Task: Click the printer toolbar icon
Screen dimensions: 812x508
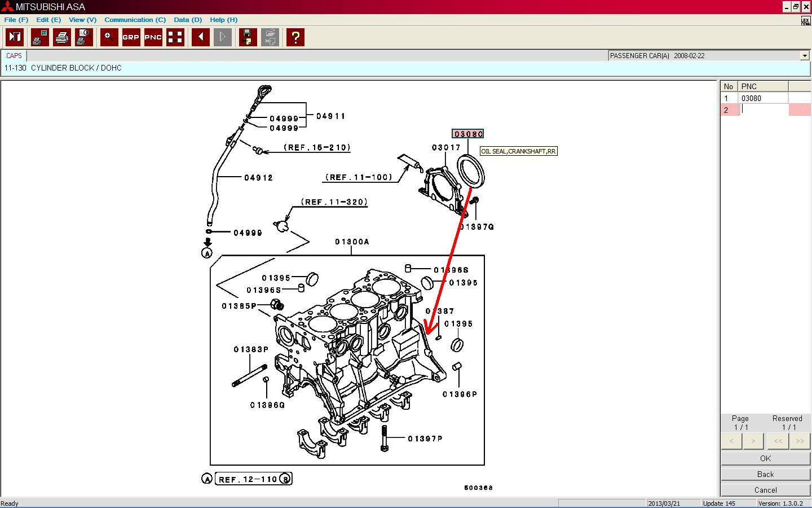Action: pos(61,37)
